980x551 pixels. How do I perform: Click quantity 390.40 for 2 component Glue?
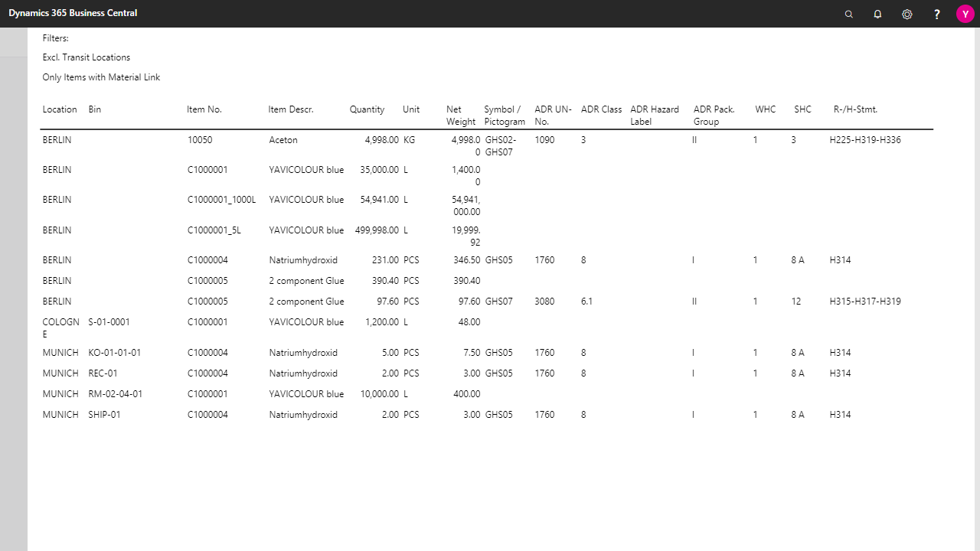pyautogui.click(x=385, y=281)
